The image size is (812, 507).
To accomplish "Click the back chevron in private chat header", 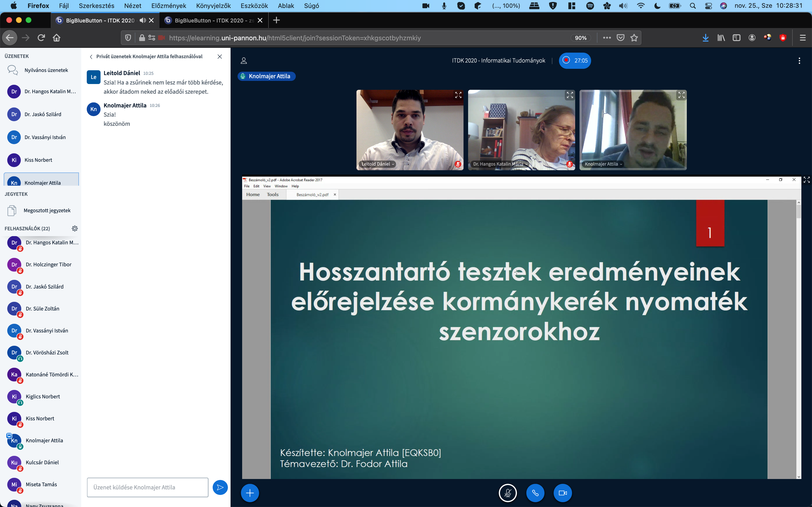I will pyautogui.click(x=91, y=57).
